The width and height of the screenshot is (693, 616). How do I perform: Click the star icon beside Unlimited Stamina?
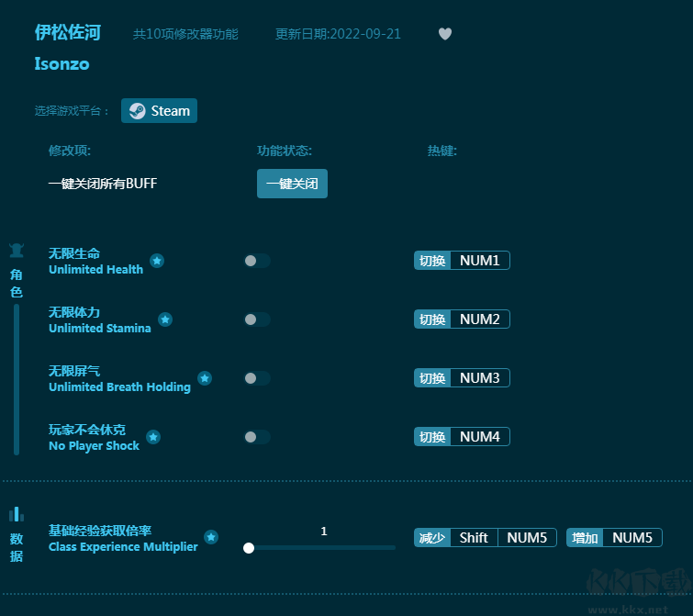(165, 319)
